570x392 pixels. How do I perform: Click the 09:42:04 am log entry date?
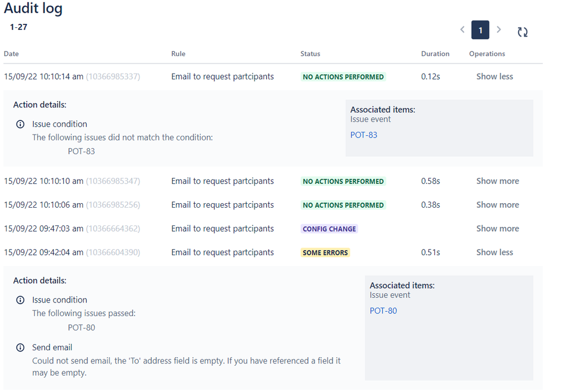click(43, 252)
